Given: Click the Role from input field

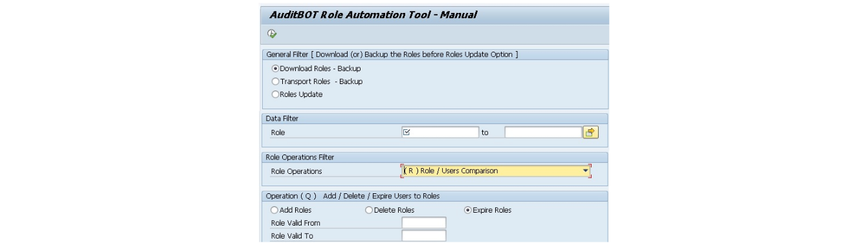Looking at the screenshot, I should [440, 132].
